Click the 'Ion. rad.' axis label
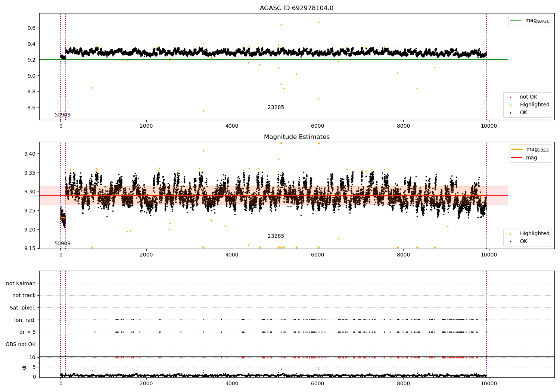This screenshot has height=392, width=560. [25, 320]
